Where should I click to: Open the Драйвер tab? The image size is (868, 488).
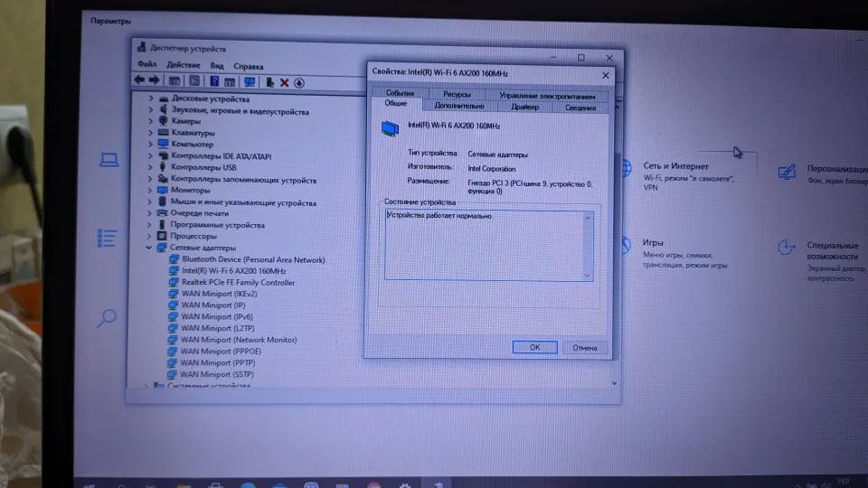[x=524, y=107]
